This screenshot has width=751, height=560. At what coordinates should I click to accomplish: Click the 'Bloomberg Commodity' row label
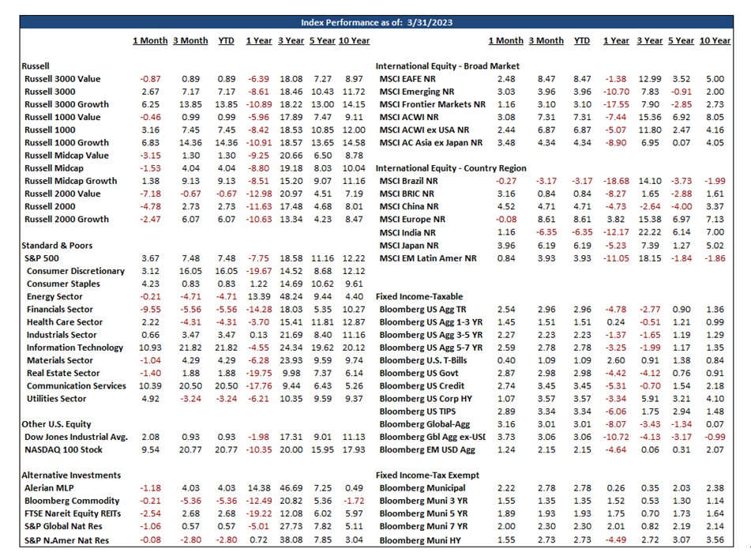(72, 501)
